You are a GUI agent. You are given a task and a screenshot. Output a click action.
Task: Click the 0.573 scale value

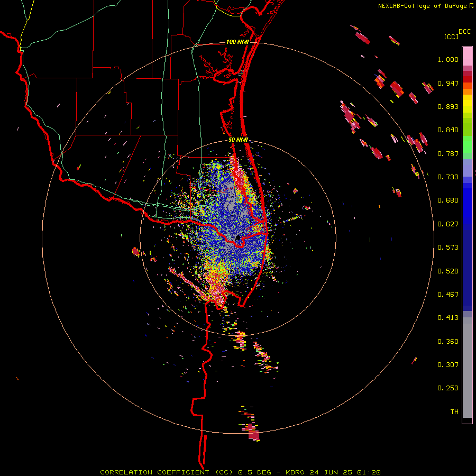tap(448, 248)
